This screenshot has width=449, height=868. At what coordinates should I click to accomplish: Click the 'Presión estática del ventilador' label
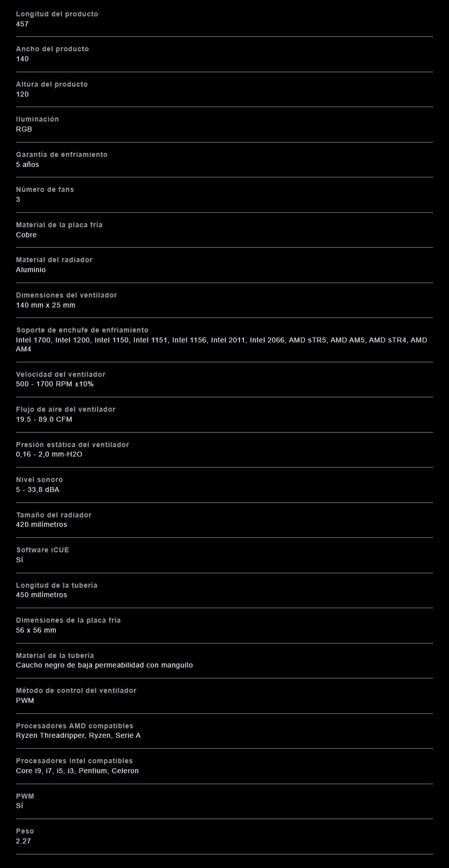[x=72, y=445]
